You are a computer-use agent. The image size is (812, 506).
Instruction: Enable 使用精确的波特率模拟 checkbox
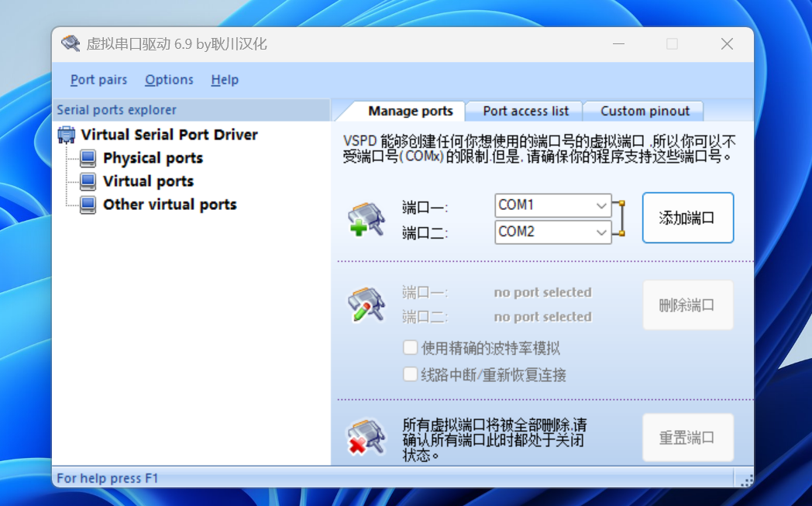tap(410, 347)
